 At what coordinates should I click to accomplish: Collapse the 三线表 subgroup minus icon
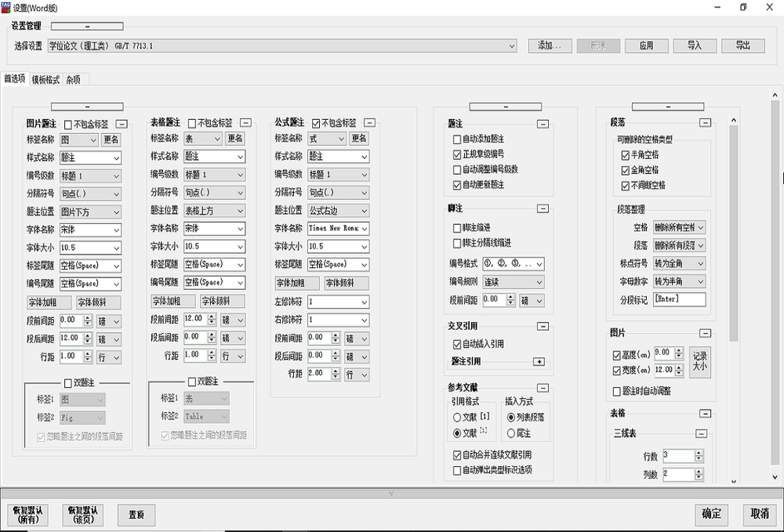[x=702, y=433]
